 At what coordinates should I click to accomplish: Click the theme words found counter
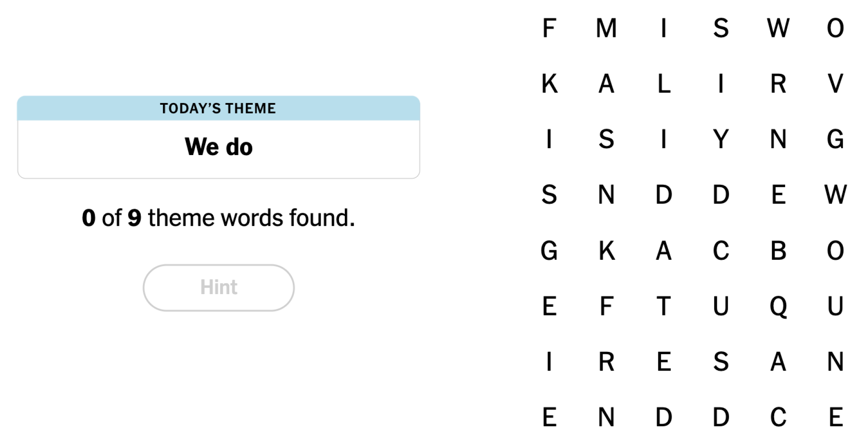click(218, 218)
